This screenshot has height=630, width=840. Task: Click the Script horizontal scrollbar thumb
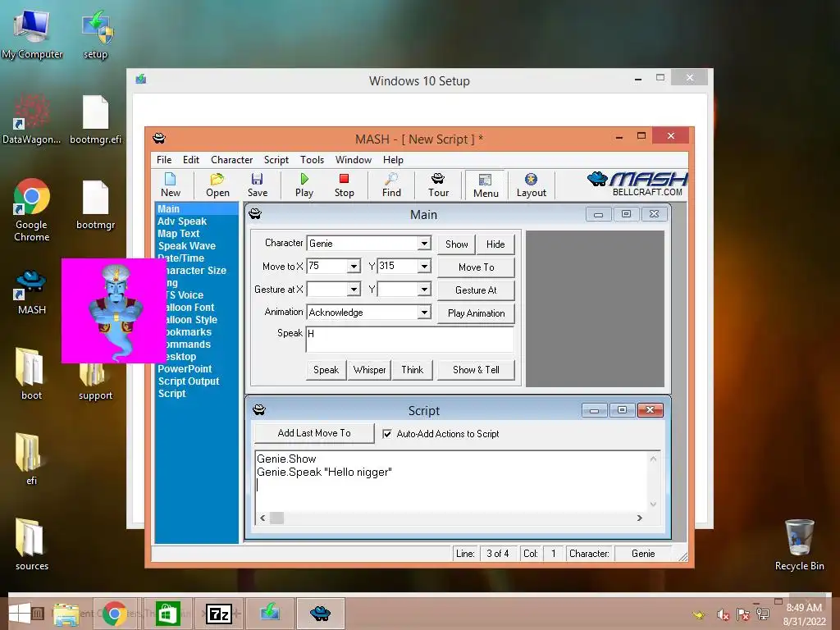click(x=276, y=518)
